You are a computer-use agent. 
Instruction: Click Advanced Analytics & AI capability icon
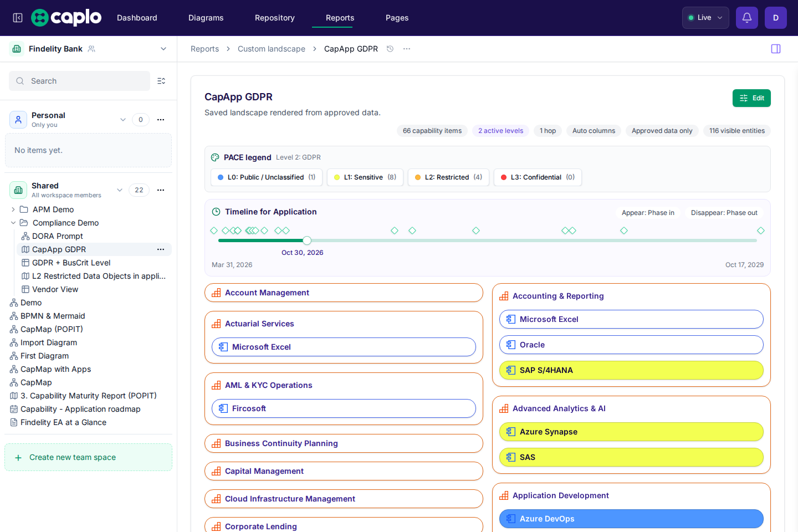[504, 408]
